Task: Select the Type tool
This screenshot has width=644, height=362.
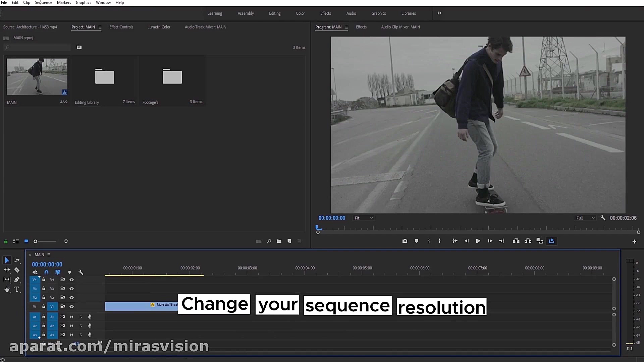Action: [x=17, y=289]
